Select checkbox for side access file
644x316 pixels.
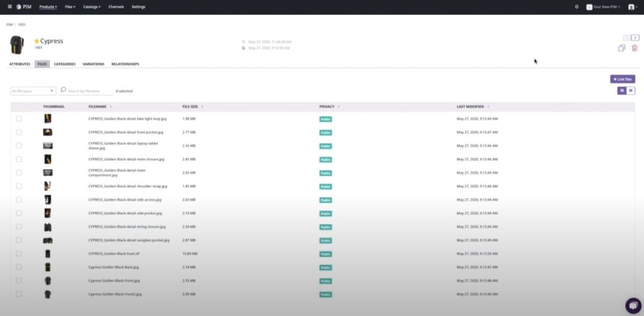(x=19, y=200)
